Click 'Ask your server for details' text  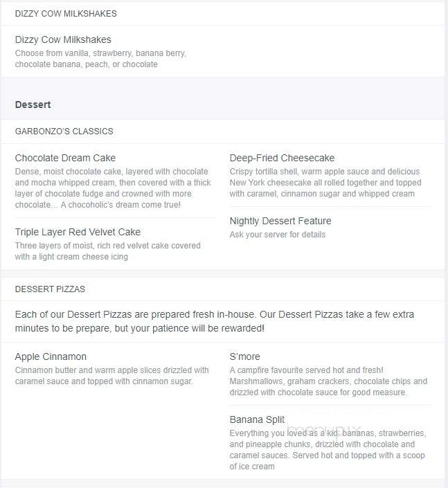pyautogui.click(x=278, y=235)
